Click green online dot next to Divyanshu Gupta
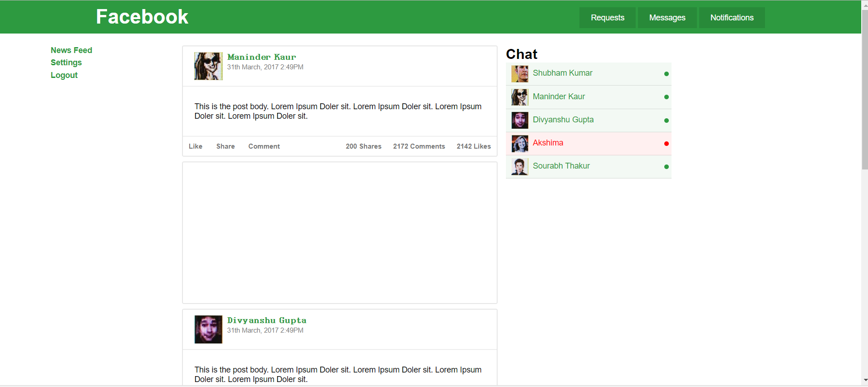 coord(666,121)
